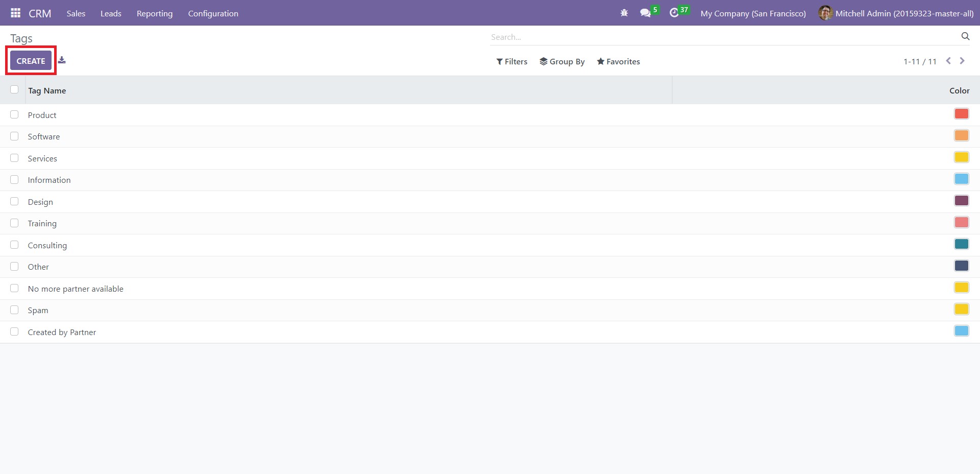The height and width of the screenshot is (474, 980).
Task: Check the Other row checkbox
Action: click(x=14, y=266)
